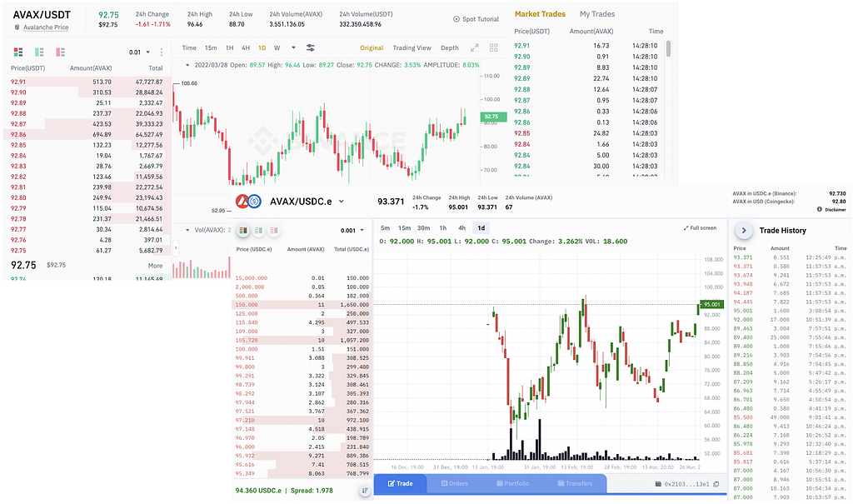The image size is (853, 504).
Task: Open the Spot Tutorial link
Action: [481, 19]
